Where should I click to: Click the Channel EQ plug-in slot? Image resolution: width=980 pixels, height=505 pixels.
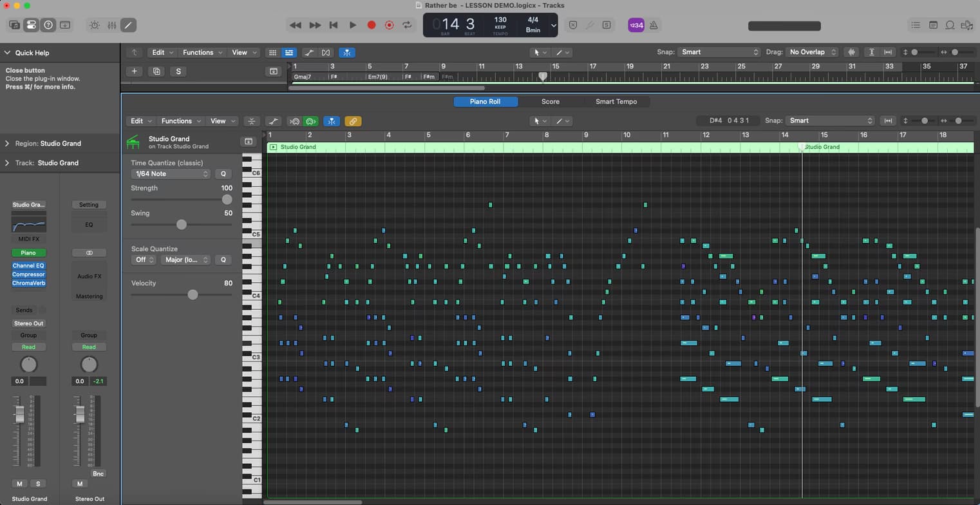point(28,265)
